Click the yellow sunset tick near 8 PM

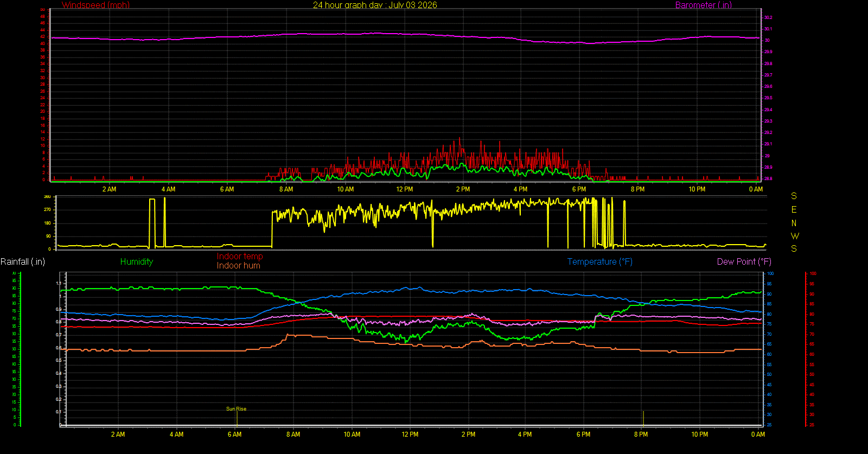(x=643, y=418)
